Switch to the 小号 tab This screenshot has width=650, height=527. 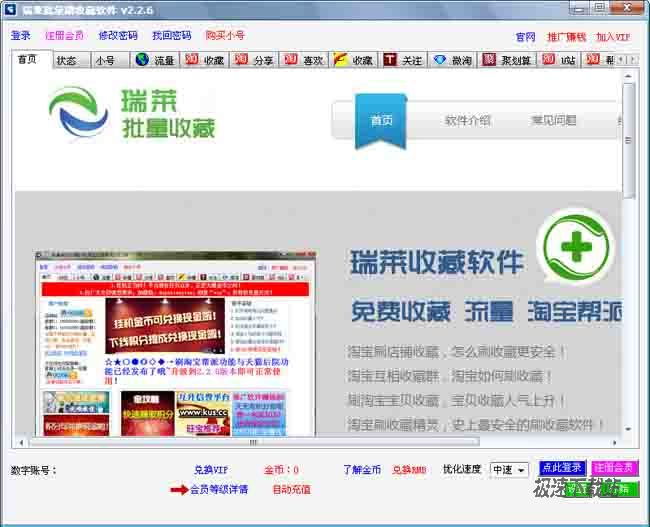click(110, 61)
